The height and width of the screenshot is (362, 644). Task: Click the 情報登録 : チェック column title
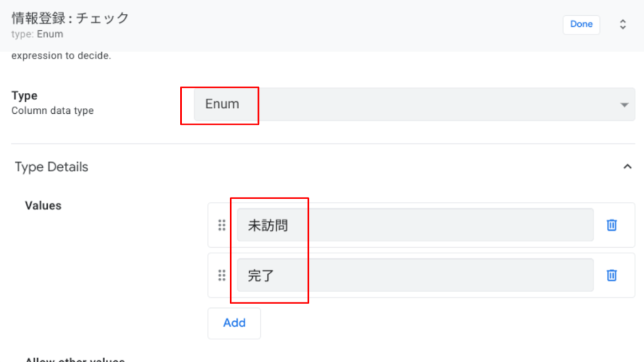(70, 18)
